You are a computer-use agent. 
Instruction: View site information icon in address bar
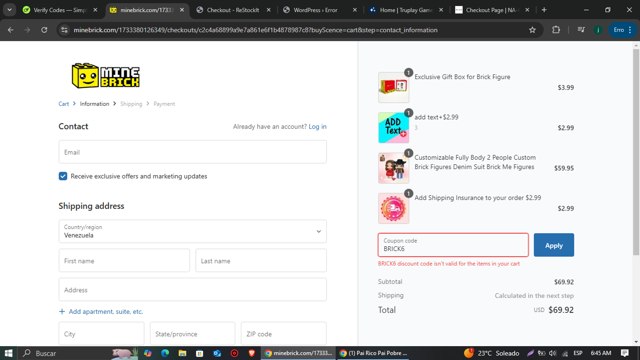[64, 30]
